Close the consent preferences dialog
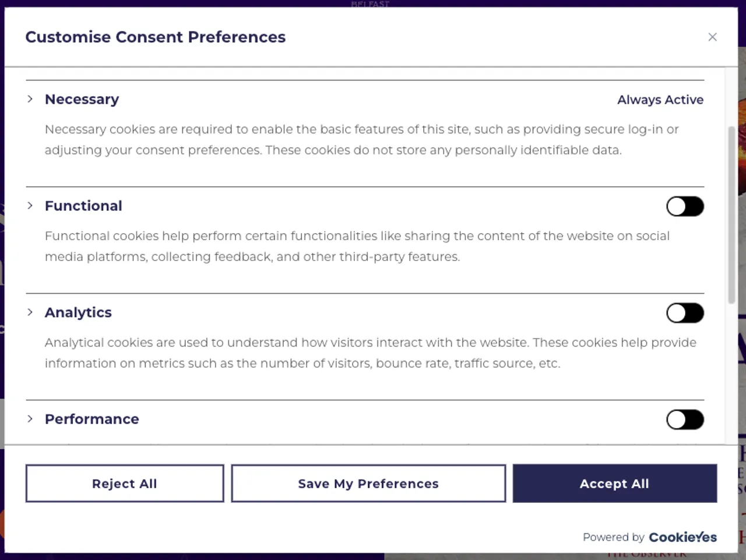This screenshot has width=746, height=560. click(712, 37)
